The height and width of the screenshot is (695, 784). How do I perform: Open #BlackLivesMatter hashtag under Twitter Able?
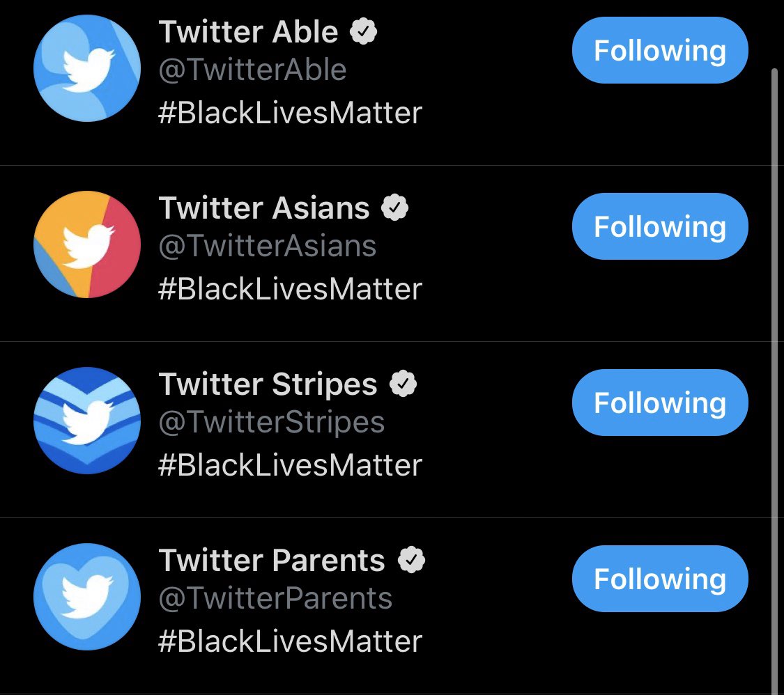tap(291, 113)
